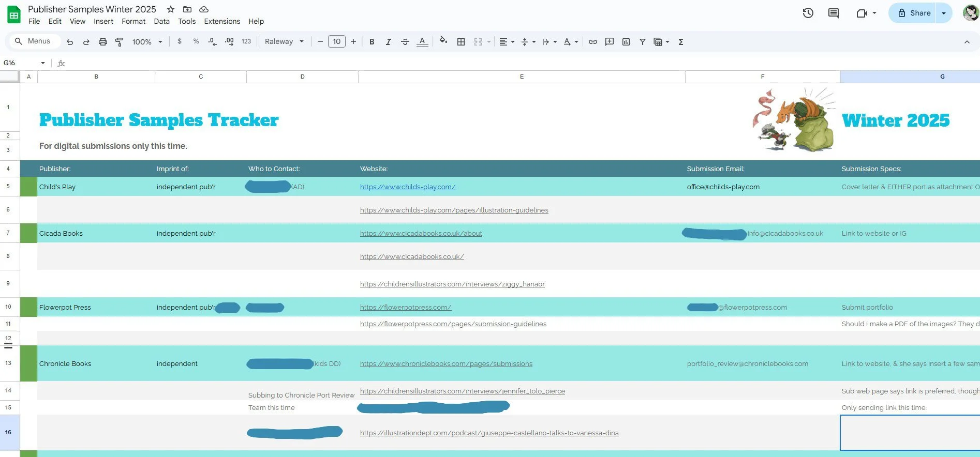The width and height of the screenshot is (980, 457).
Task: Open the Functions sigma icon
Action: (x=681, y=42)
